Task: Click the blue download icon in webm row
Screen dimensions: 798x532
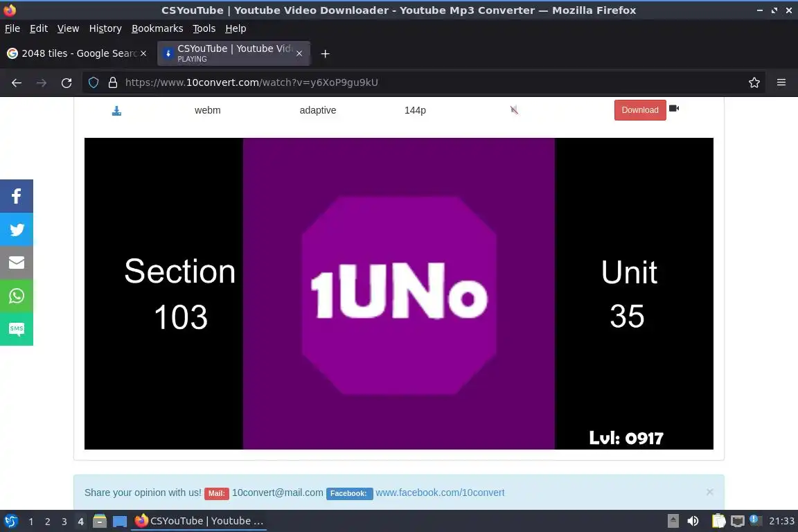Action: [116, 110]
